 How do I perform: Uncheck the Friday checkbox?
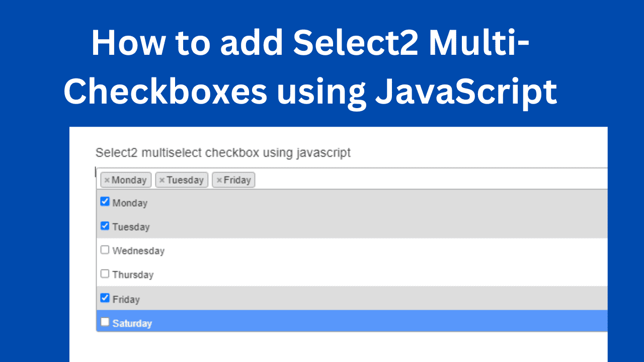105,298
